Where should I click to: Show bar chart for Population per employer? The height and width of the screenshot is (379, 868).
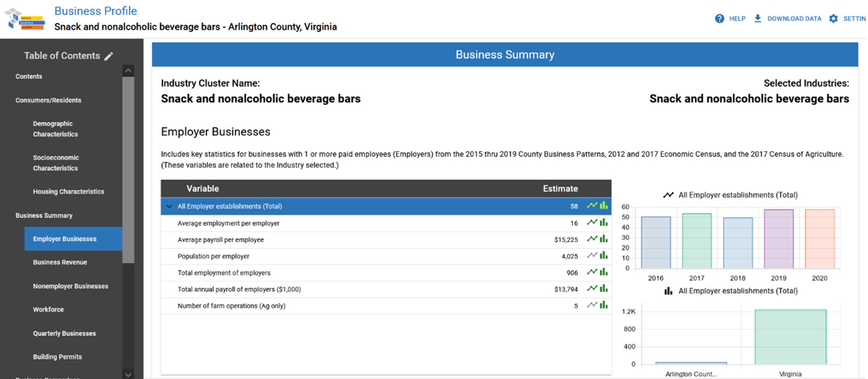pos(603,256)
